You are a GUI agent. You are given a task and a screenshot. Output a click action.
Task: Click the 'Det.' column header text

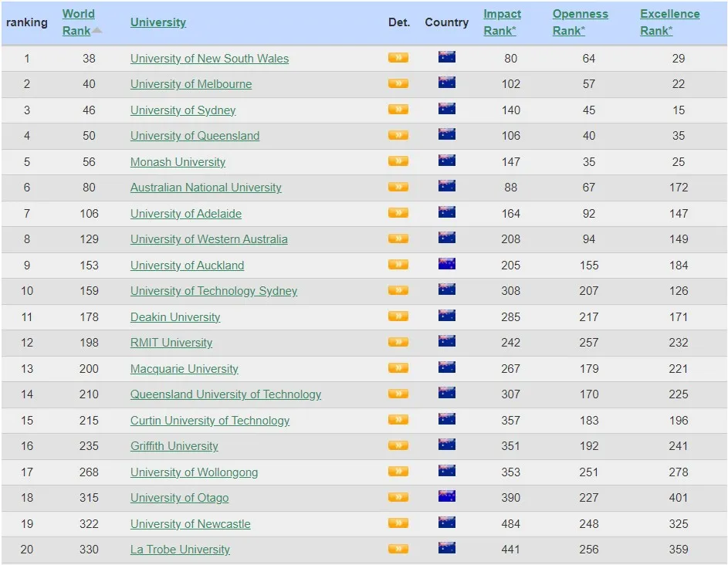(x=399, y=22)
